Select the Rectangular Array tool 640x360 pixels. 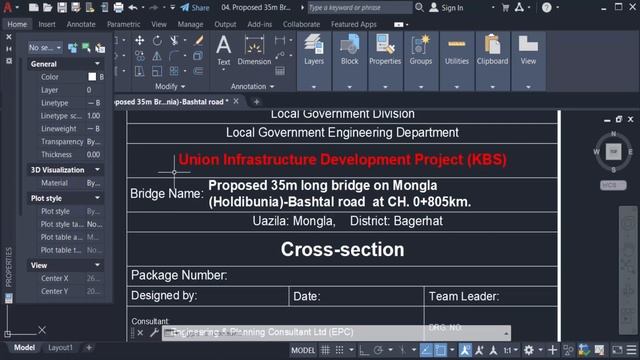174,71
